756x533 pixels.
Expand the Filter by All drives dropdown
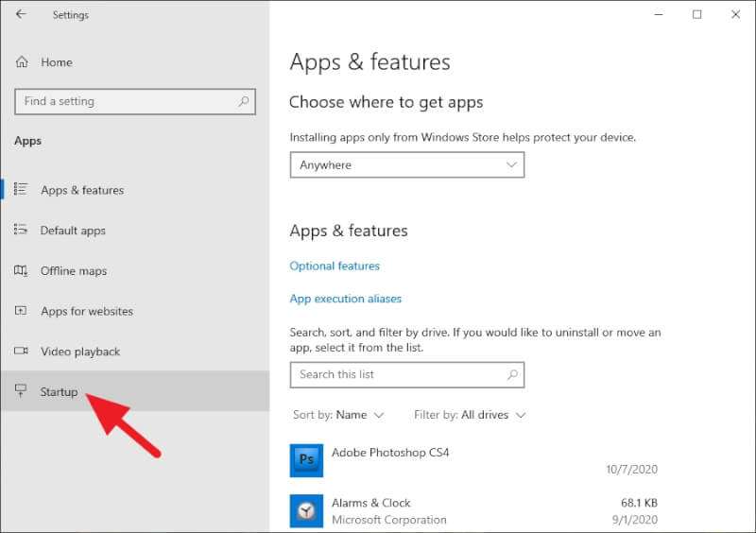[469, 415]
